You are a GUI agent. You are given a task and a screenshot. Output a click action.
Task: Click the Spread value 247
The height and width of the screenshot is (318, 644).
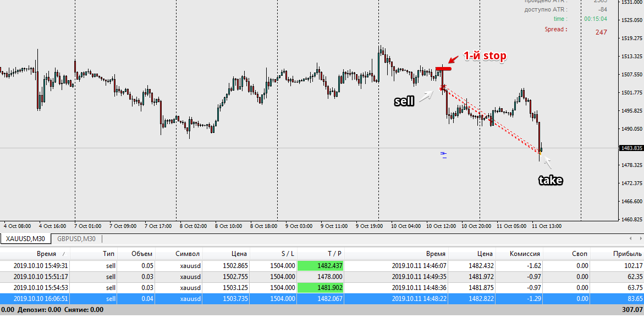(x=601, y=32)
